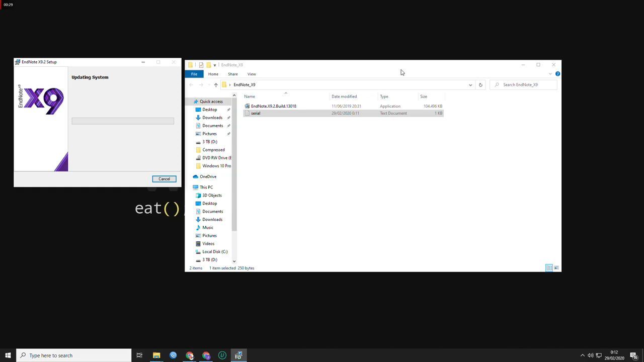Click the Search EndNote_X9 box
This screenshot has width=644, height=362.
[524, 84]
